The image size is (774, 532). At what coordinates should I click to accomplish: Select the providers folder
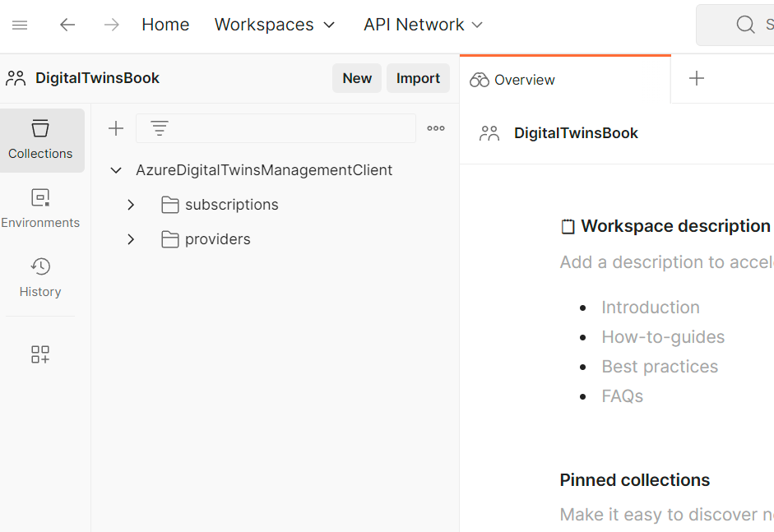[x=218, y=238]
